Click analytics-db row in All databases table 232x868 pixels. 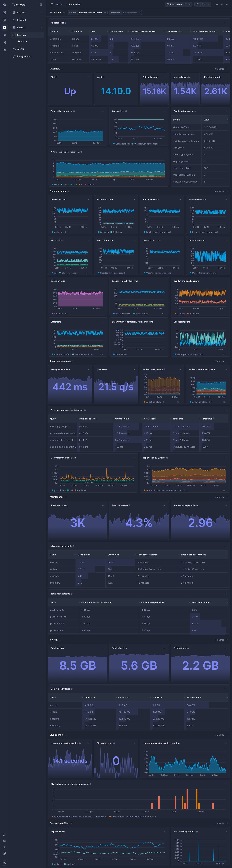(139, 53)
